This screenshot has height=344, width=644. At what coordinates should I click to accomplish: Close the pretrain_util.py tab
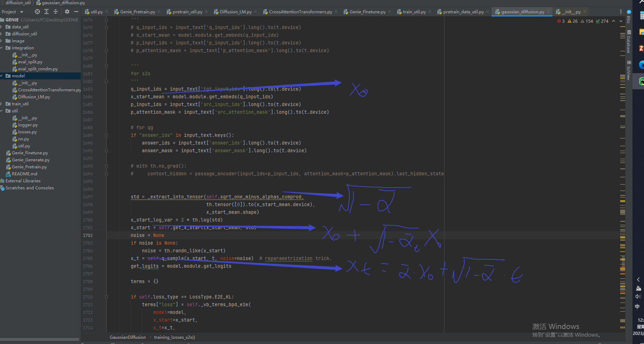click(x=206, y=12)
